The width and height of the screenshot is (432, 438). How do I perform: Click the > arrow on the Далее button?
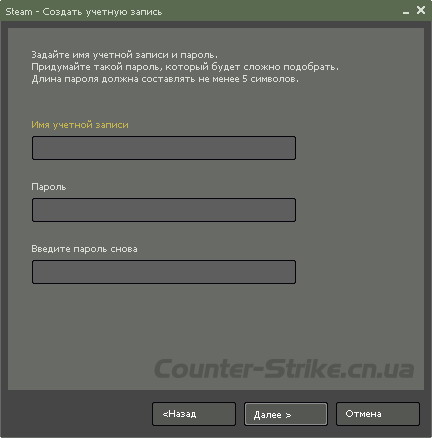click(x=288, y=415)
